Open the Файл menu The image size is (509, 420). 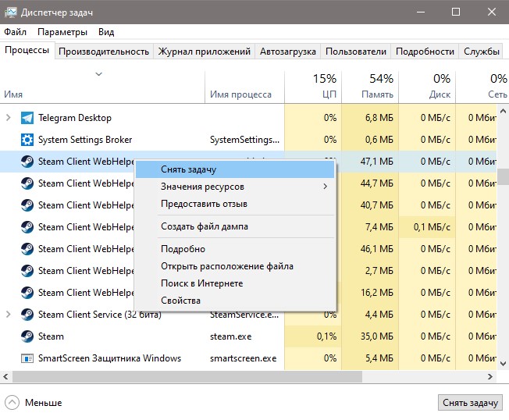pos(15,32)
